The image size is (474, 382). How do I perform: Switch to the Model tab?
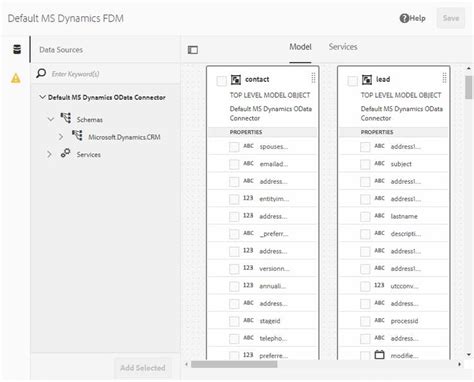(x=300, y=47)
